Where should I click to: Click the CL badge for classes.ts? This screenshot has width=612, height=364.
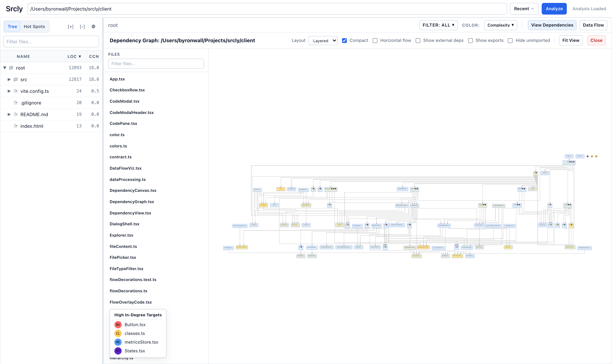pos(118,333)
